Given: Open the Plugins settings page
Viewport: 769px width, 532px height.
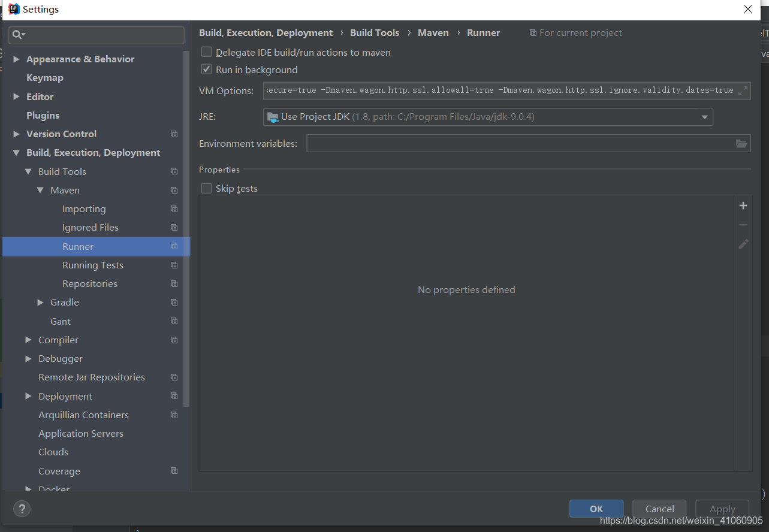Looking at the screenshot, I should [x=43, y=115].
